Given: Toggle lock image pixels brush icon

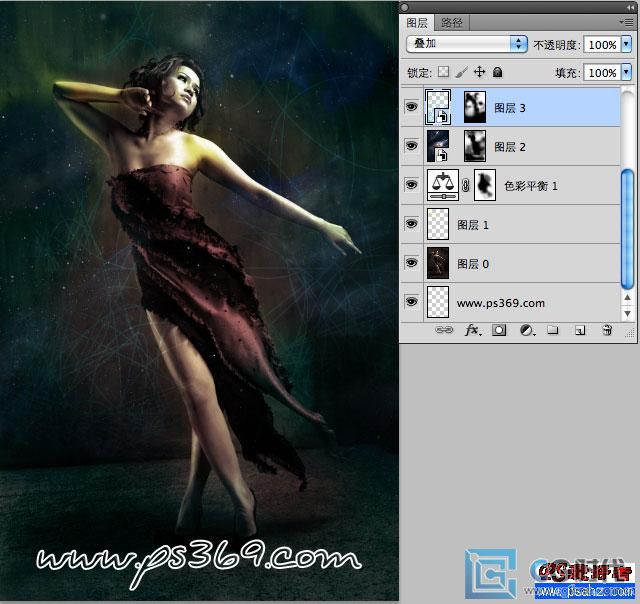Looking at the screenshot, I should [x=461, y=72].
